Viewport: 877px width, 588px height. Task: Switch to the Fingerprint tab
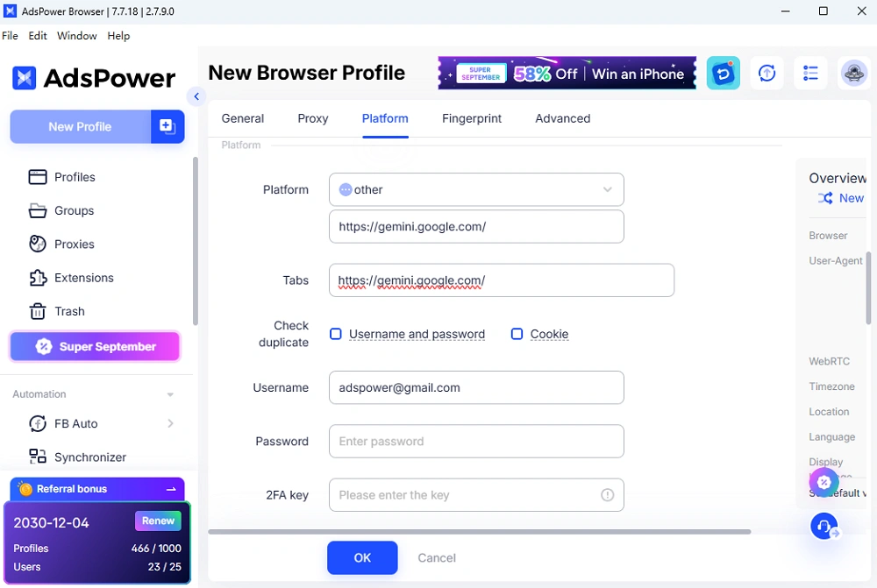click(x=472, y=118)
